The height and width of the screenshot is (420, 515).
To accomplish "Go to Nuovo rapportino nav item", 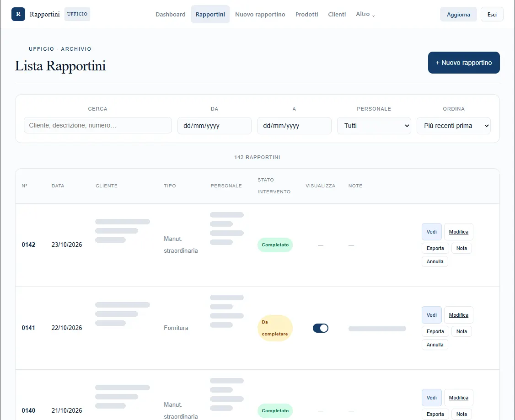I will click(x=260, y=15).
